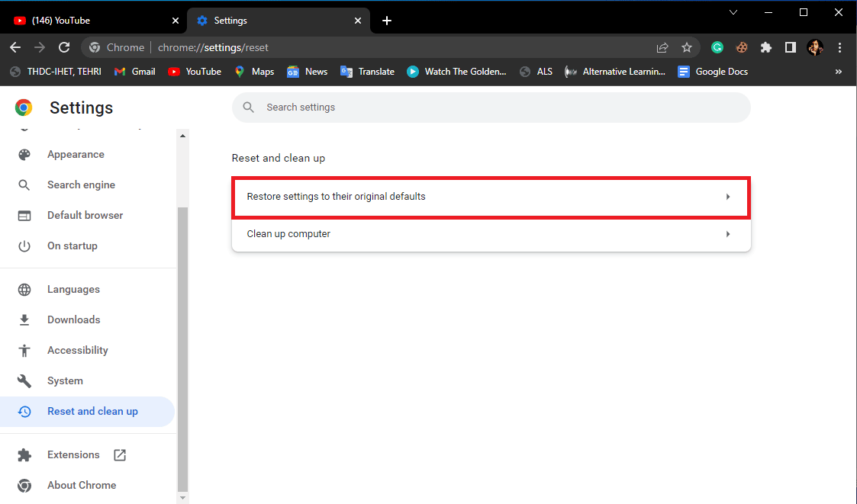Click Restore settings to their original defaults
857x504 pixels.
tap(491, 197)
